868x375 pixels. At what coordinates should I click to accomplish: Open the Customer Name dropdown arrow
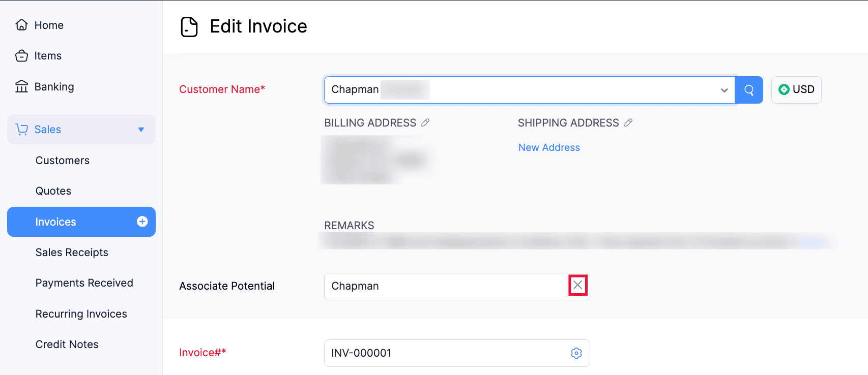(x=724, y=90)
